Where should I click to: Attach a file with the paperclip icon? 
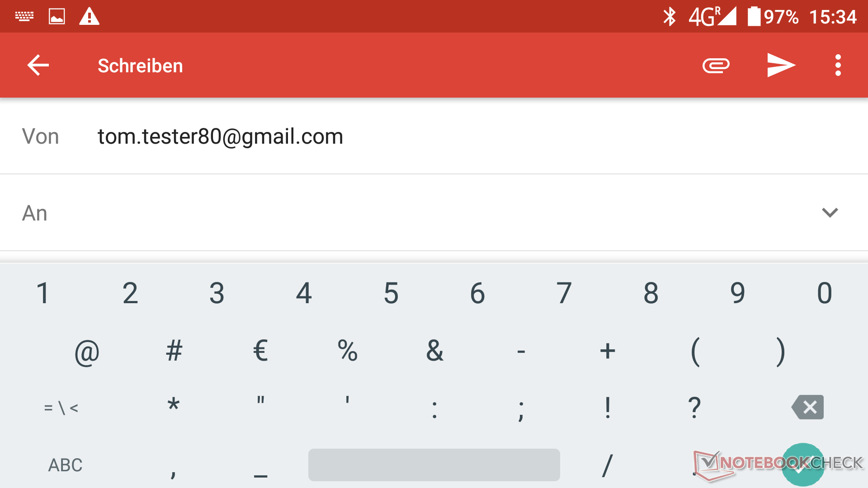pos(716,66)
